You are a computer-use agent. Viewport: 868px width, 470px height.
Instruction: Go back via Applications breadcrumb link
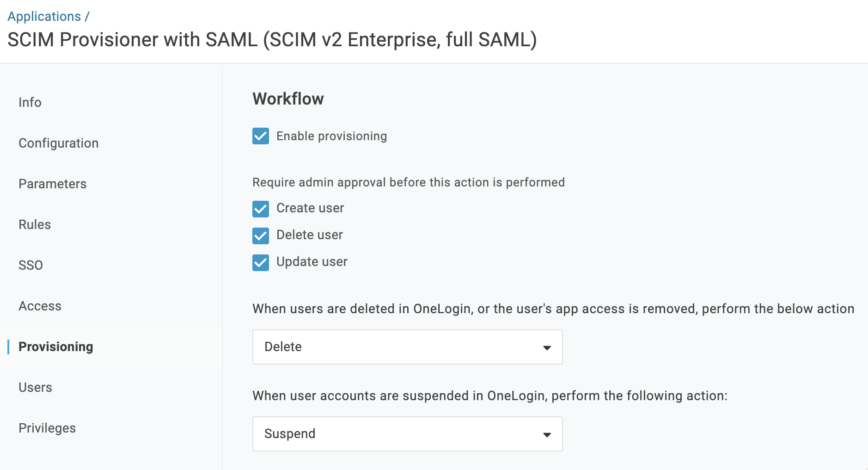pos(44,17)
